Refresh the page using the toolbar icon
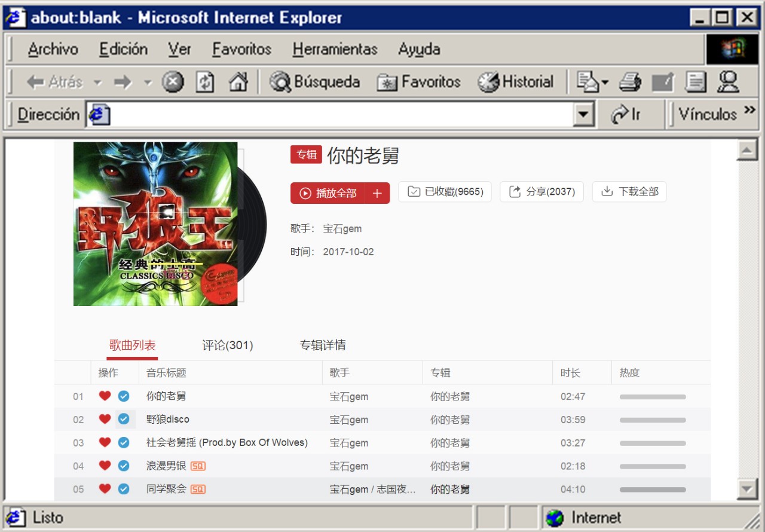 tap(205, 82)
